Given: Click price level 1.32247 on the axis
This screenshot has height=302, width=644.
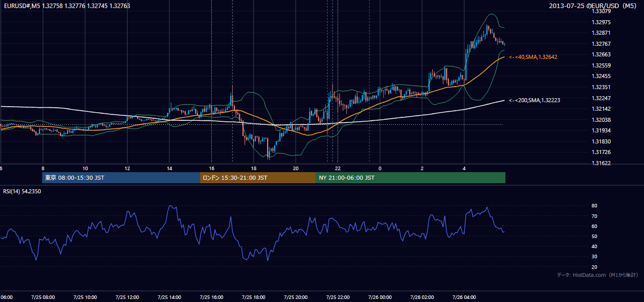Looking at the screenshot, I should 601,98.
